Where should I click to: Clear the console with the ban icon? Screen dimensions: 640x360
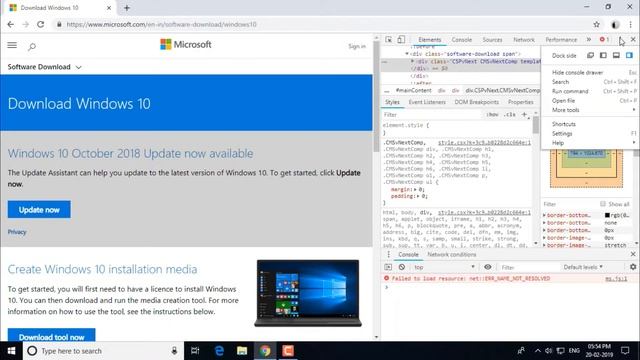coord(402,267)
